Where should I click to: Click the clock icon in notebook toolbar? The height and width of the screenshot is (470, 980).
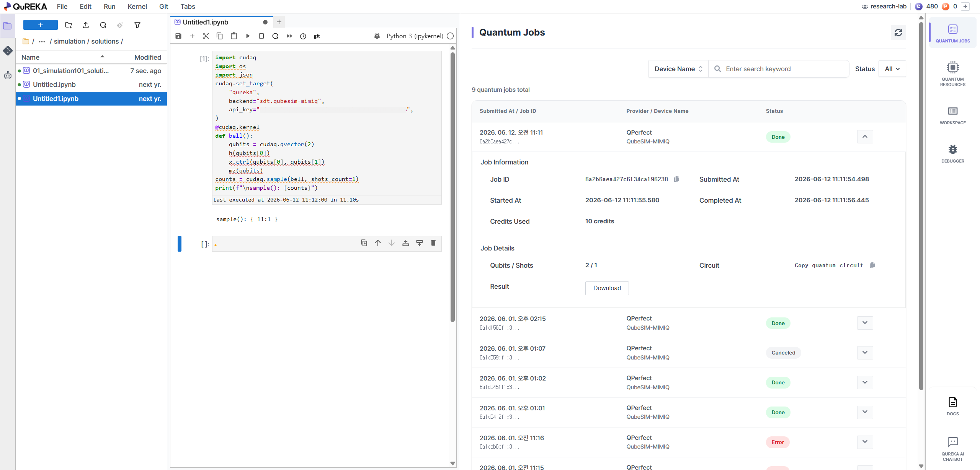point(303,36)
